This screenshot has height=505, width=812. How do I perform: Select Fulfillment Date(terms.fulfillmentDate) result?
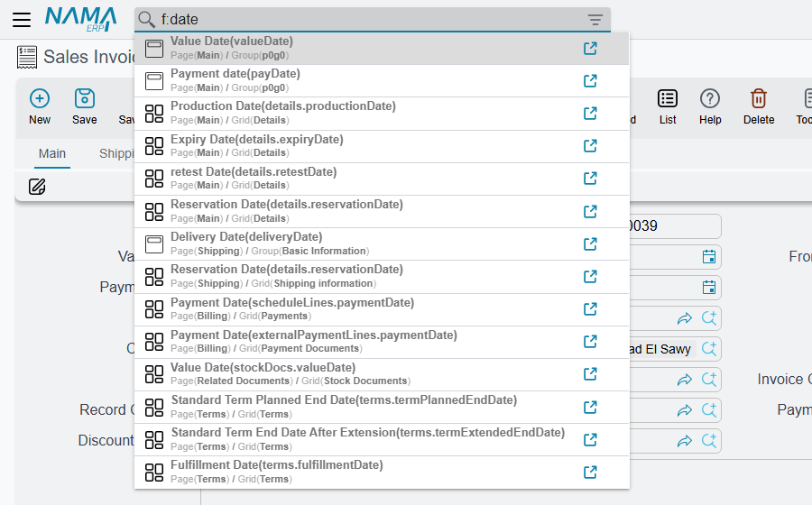382,472
